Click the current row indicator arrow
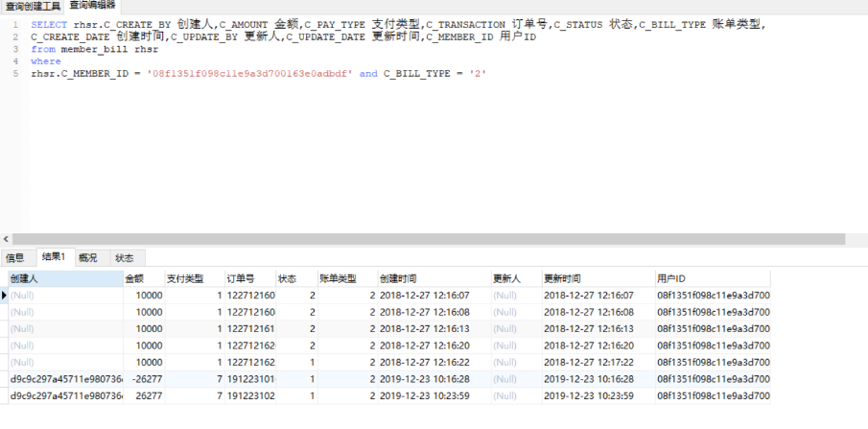The height and width of the screenshot is (429, 868). pos(4,296)
